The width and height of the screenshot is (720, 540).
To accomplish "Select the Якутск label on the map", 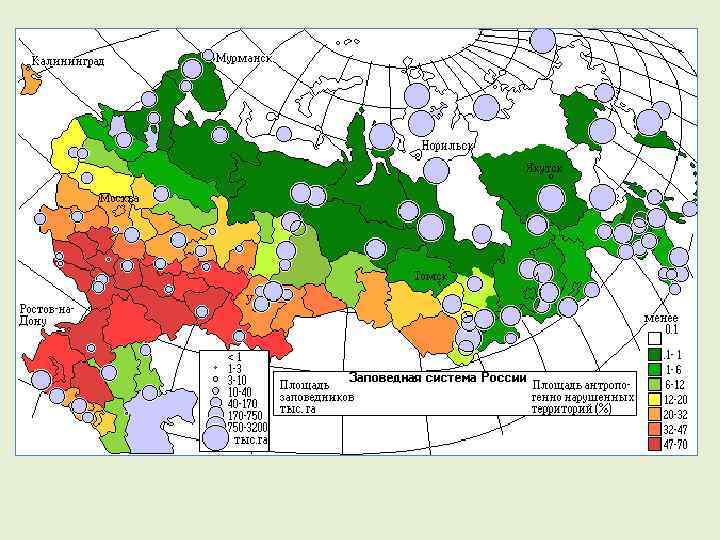I will [x=544, y=168].
